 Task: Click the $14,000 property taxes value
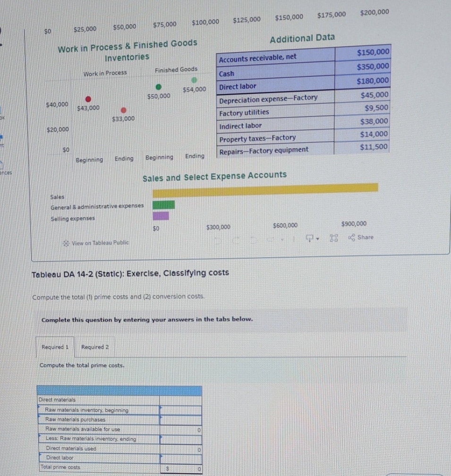pos(374,134)
